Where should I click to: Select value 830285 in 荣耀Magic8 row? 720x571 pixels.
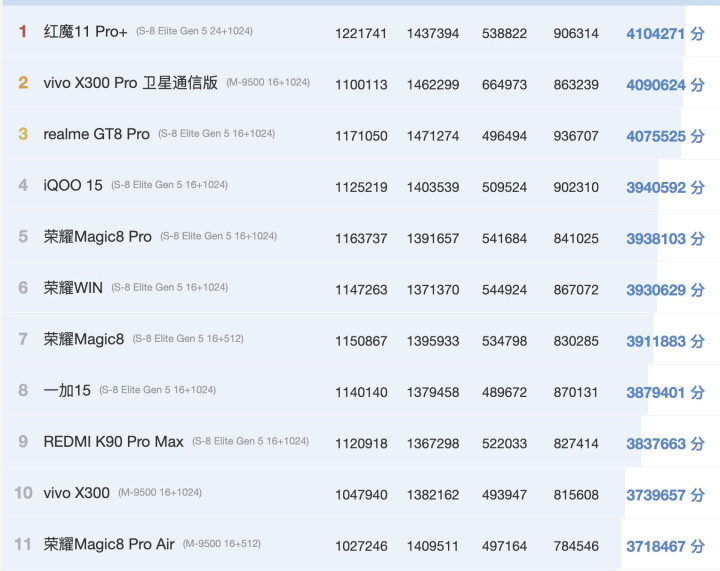[576, 341]
